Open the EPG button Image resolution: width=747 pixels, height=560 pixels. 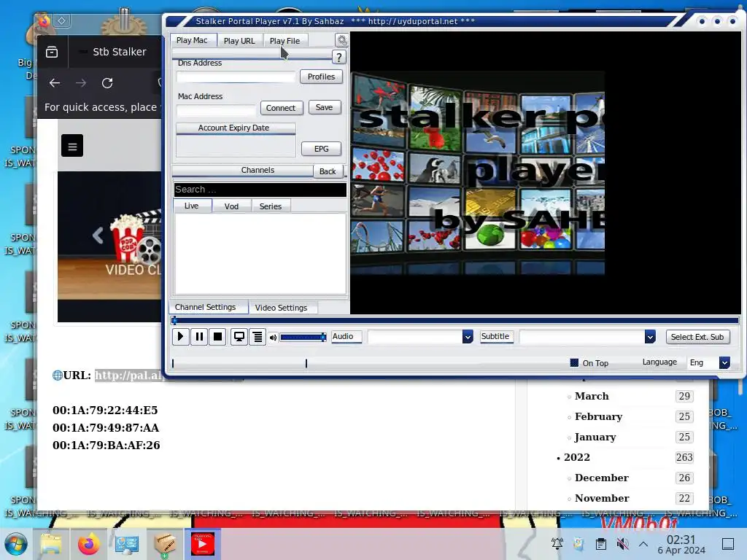coord(321,149)
